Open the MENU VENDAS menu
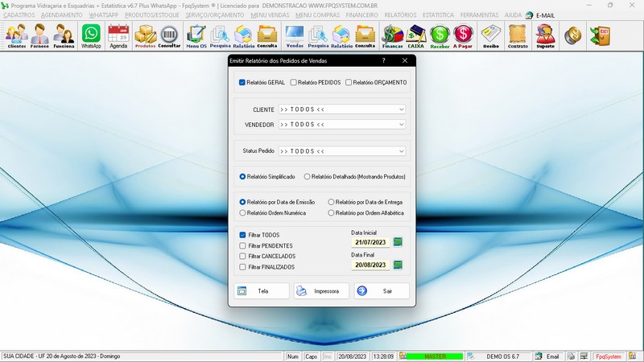Screen dimensions: 644x362 coord(270,15)
